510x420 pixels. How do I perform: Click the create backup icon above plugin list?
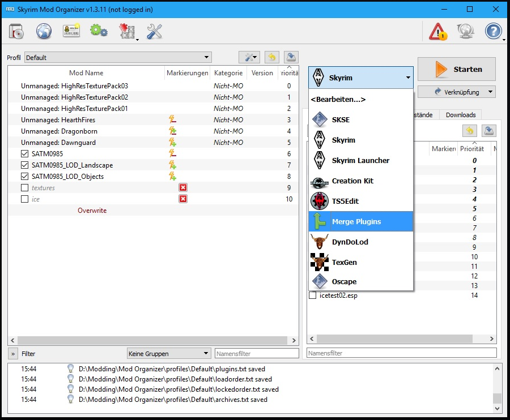coord(489,131)
